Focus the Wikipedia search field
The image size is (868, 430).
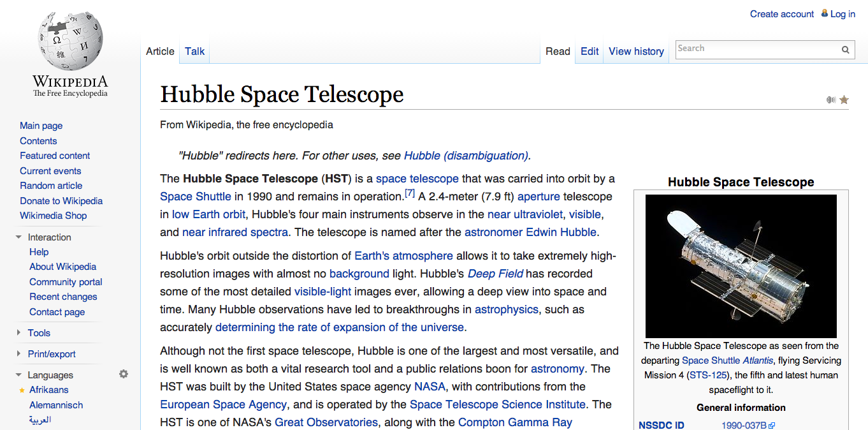point(757,49)
